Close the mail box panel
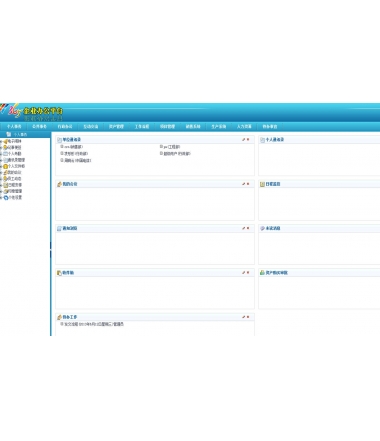The height and width of the screenshot is (441, 380). pos(248,272)
